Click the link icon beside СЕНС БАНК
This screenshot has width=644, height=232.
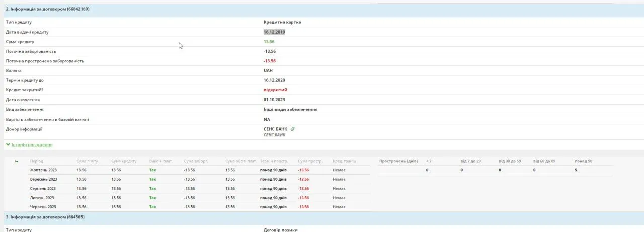pos(293,129)
